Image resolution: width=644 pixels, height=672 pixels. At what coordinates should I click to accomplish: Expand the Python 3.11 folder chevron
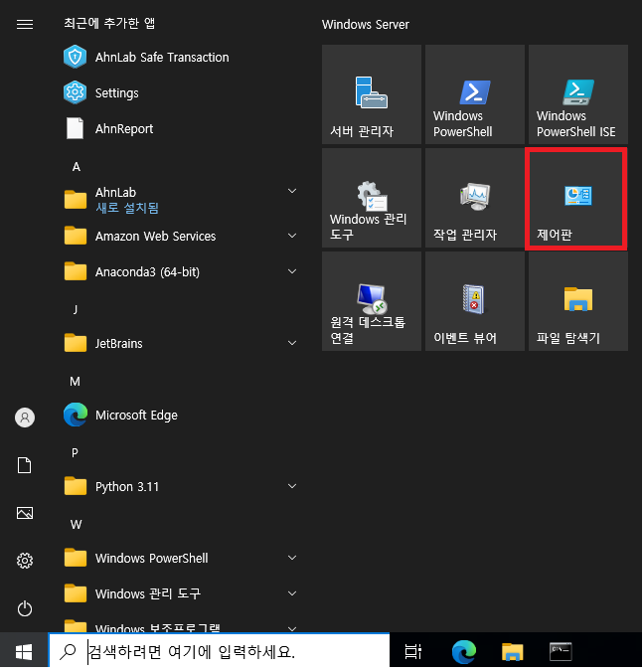pyautogui.click(x=292, y=487)
